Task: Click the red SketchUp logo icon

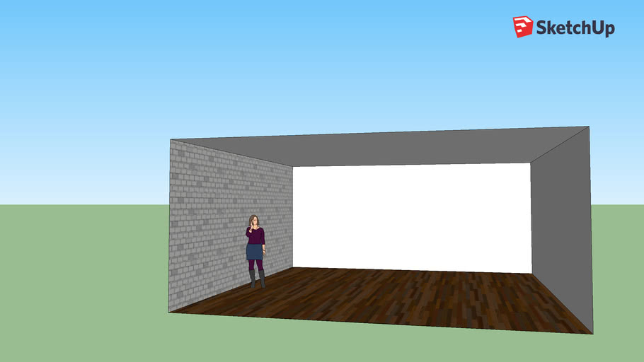Action: pos(522,27)
